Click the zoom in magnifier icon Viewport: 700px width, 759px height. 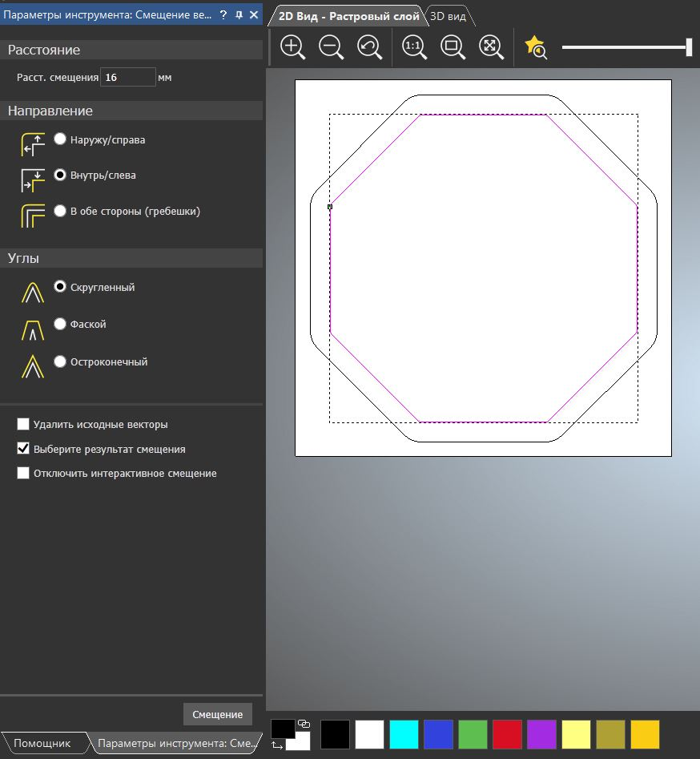(x=292, y=47)
